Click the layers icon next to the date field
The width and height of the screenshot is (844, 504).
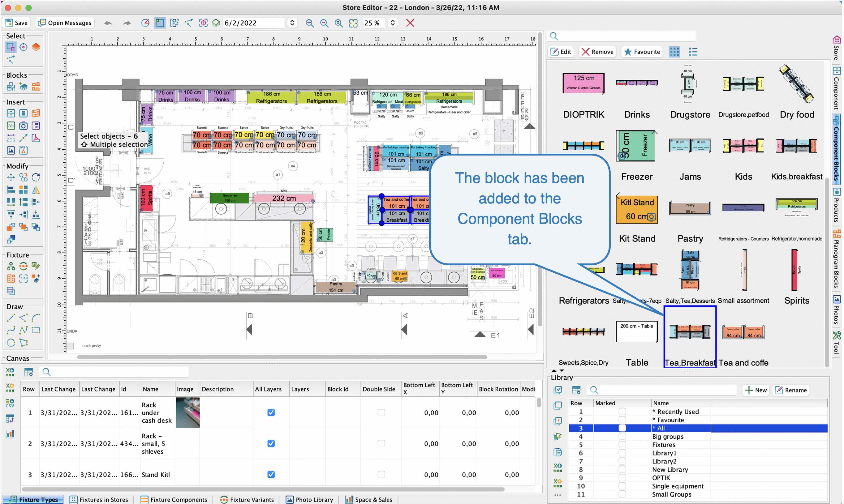pos(216,23)
